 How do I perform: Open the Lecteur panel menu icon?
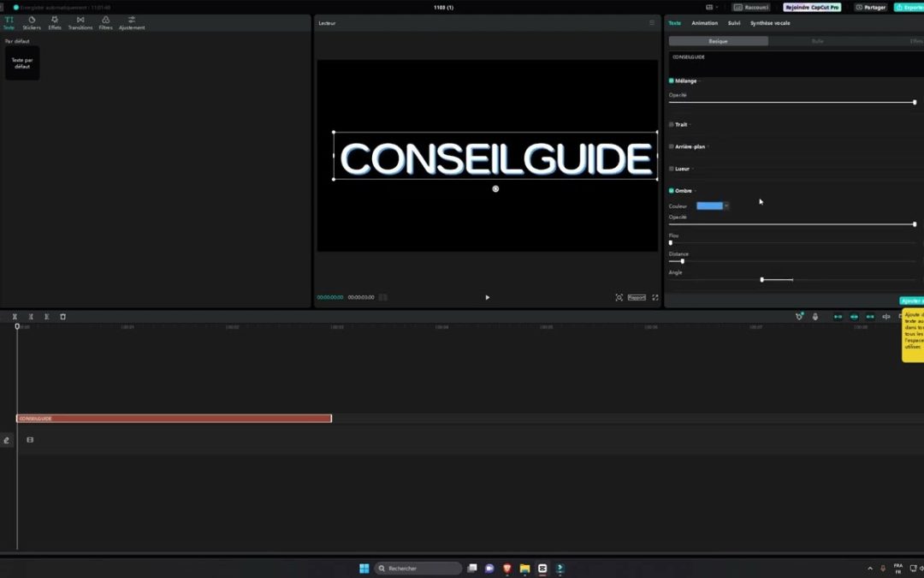pos(652,23)
